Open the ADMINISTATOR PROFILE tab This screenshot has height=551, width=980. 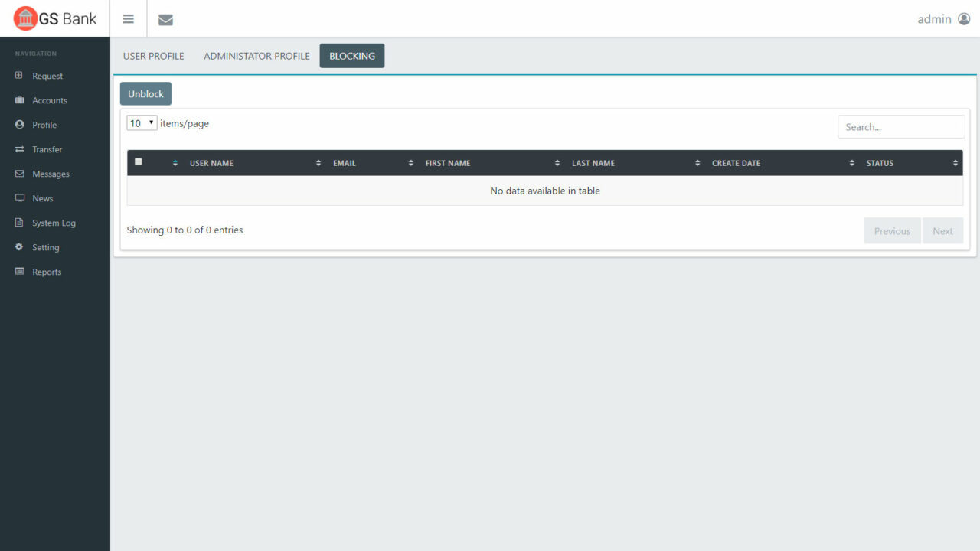tap(256, 55)
